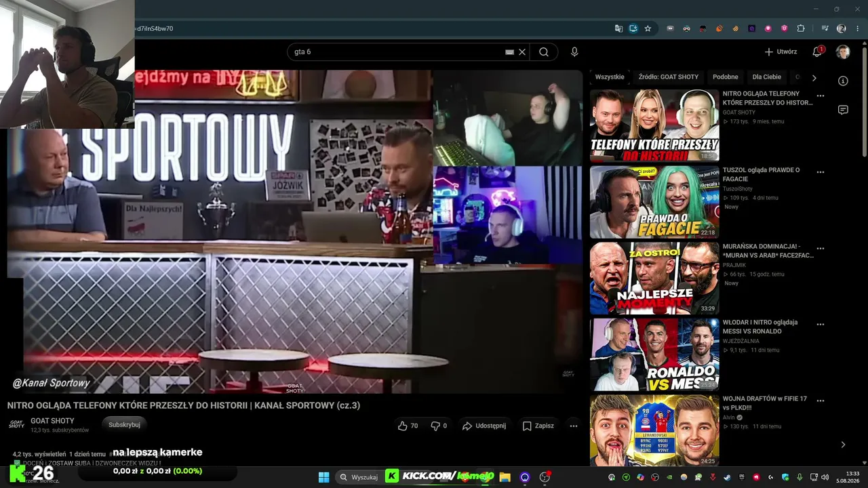868x488 pixels.
Task: Open "TUSZOL ogląda PRAWDE O FAGACIE" title link
Action: point(762,174)
